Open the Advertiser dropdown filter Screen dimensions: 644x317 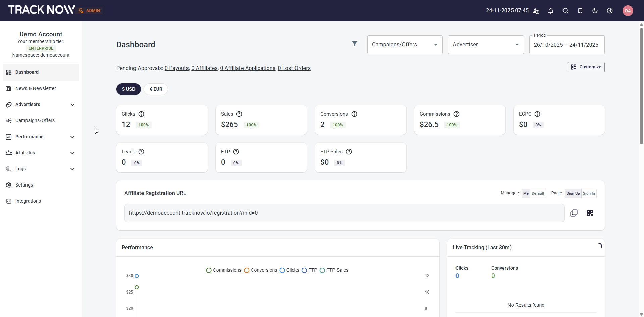click(485, 45)
